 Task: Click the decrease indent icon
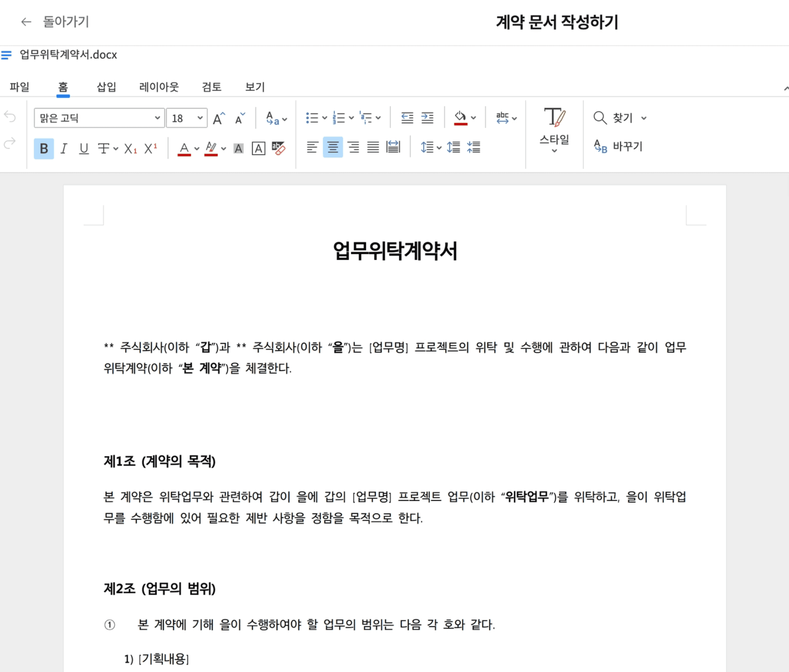(x=407, y=118)
